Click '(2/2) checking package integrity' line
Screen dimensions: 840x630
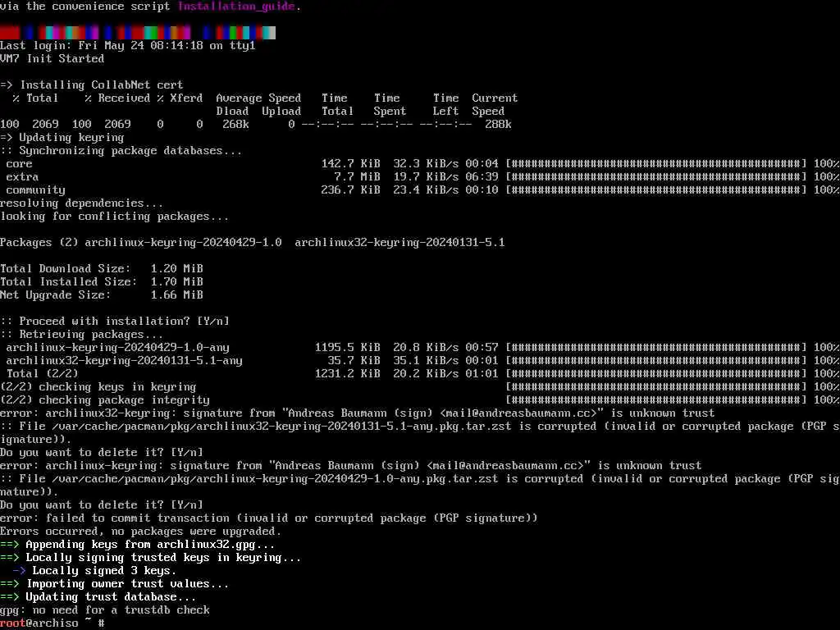[104, 400]
